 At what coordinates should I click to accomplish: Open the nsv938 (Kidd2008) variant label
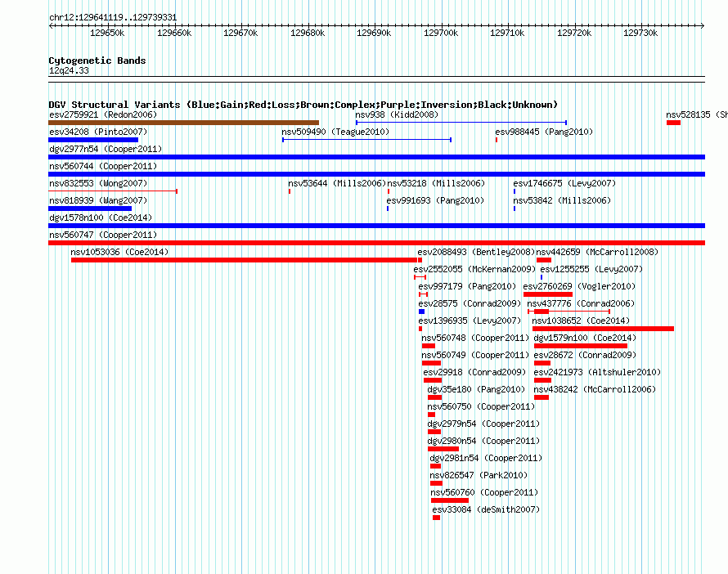[397, 114]
